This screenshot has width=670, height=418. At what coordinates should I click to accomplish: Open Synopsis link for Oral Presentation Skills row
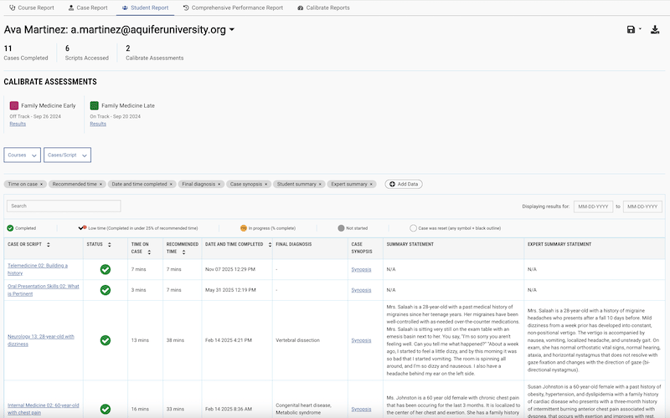pos(361,290)
